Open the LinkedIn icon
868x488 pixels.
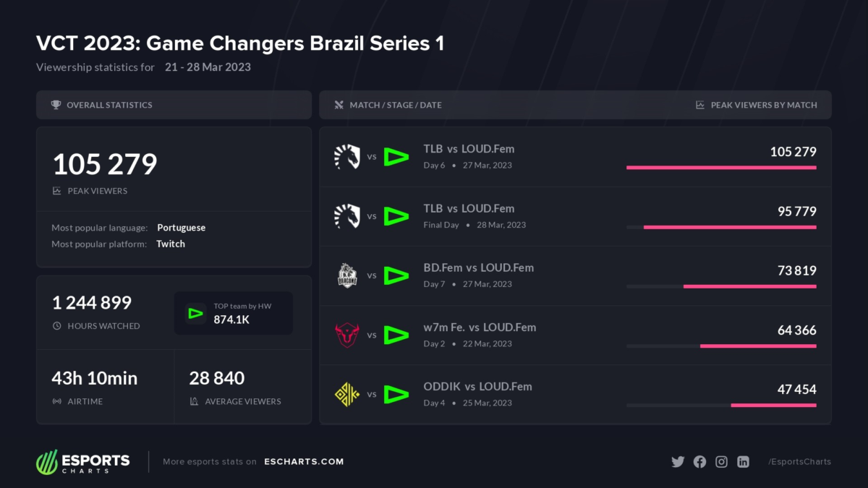click(743, 462)
